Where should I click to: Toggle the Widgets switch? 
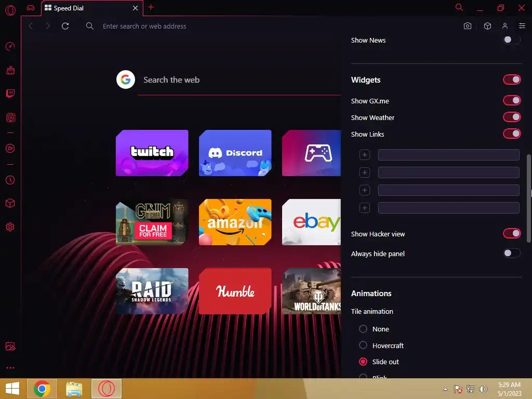512,79
